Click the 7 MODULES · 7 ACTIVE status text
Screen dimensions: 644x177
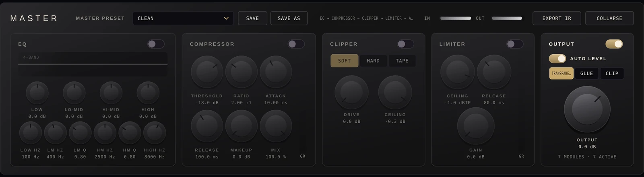tap(587, 156)
